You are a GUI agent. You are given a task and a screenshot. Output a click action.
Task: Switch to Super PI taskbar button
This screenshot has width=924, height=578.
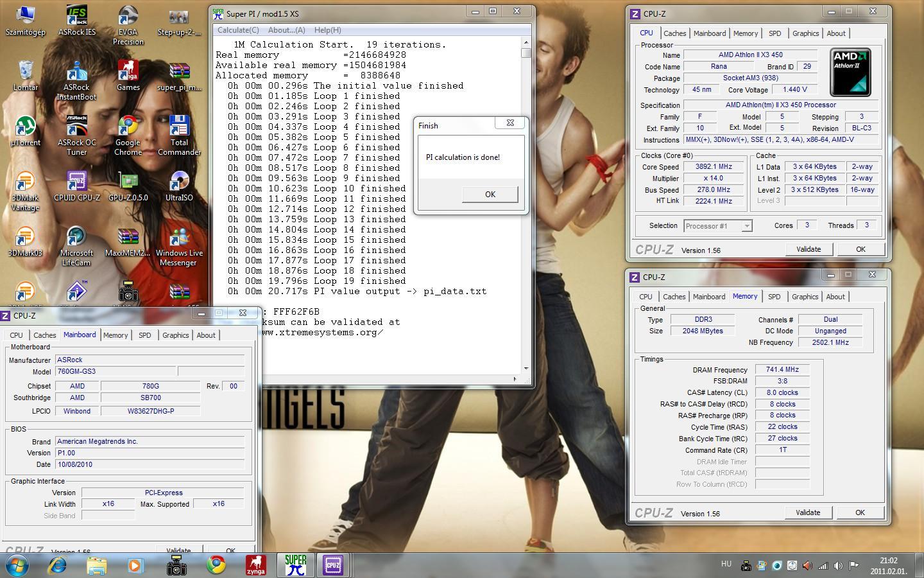pyautogui.click(x=295, y=565)
